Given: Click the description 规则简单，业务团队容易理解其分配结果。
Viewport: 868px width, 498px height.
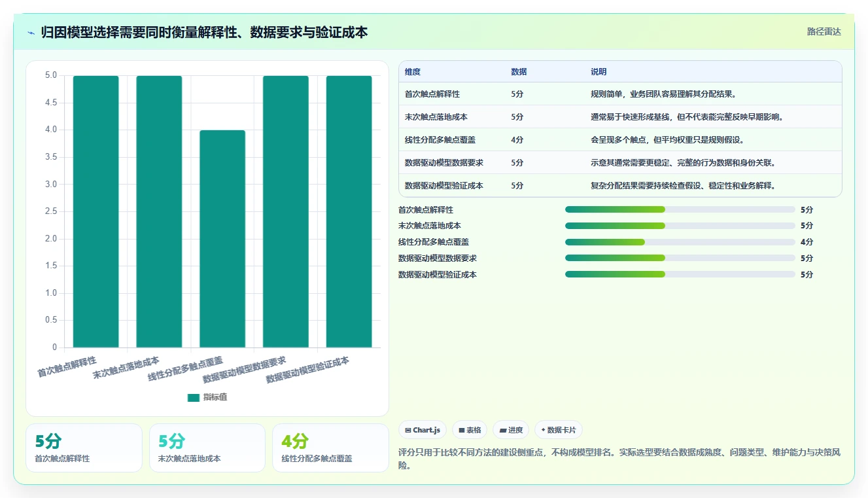Looking at the screenshot, I should (664, 94).
